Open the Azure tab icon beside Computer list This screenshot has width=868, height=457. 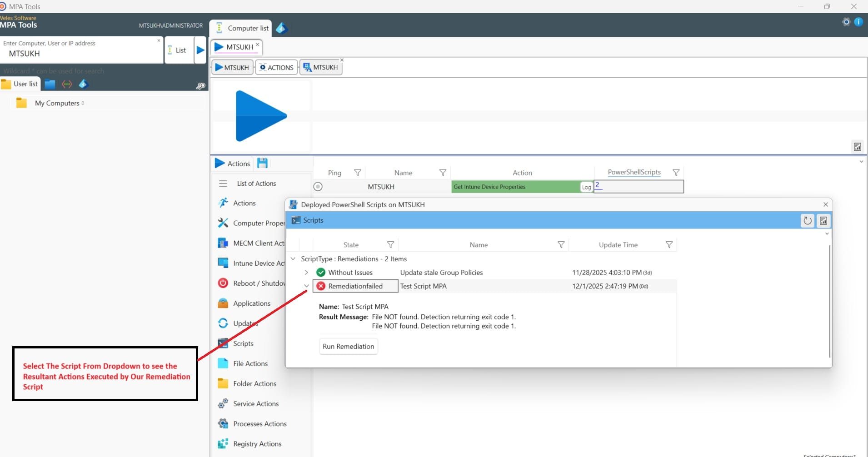pyautogui.click(x=281, y=28)
